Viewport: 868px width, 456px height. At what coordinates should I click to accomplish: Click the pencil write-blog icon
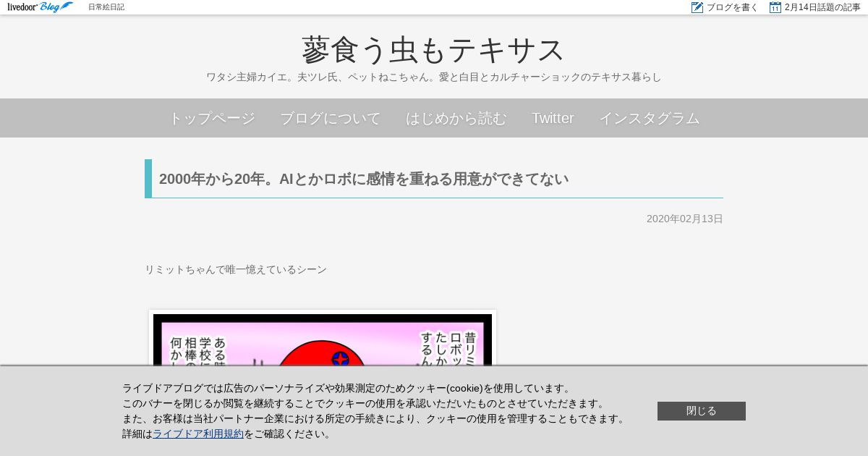click(x=697, y=7)
